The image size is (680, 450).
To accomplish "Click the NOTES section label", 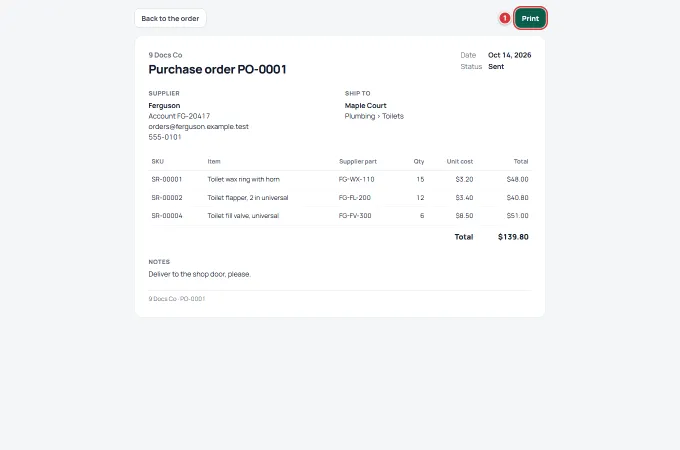I will (x=159, y=262).
